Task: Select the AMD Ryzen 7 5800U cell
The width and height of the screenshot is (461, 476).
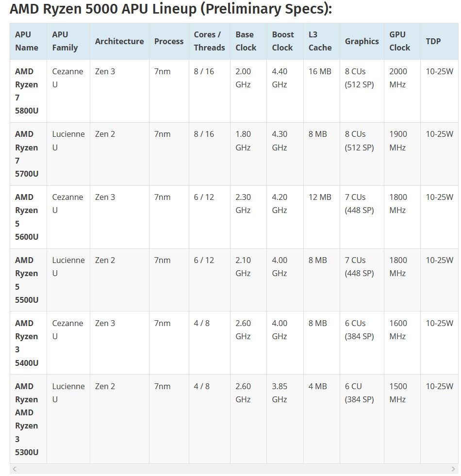Action: tap(28, 91)
